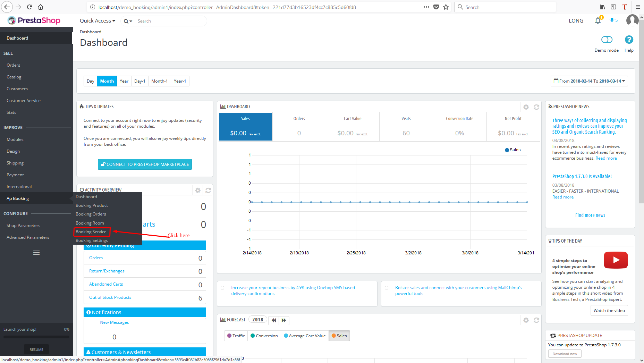Go to browser home page icon
644x363 pixels.
tap(41, 7)
